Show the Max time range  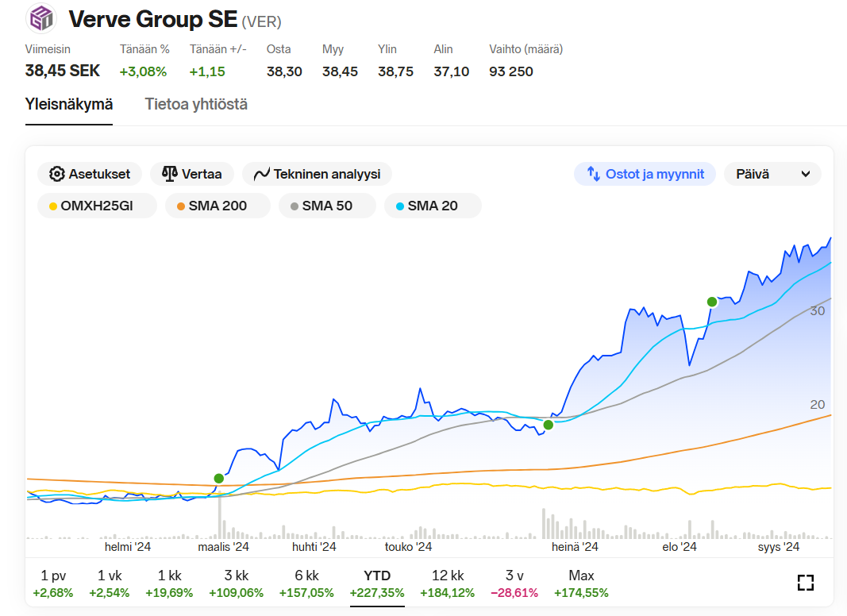[581, 583]
